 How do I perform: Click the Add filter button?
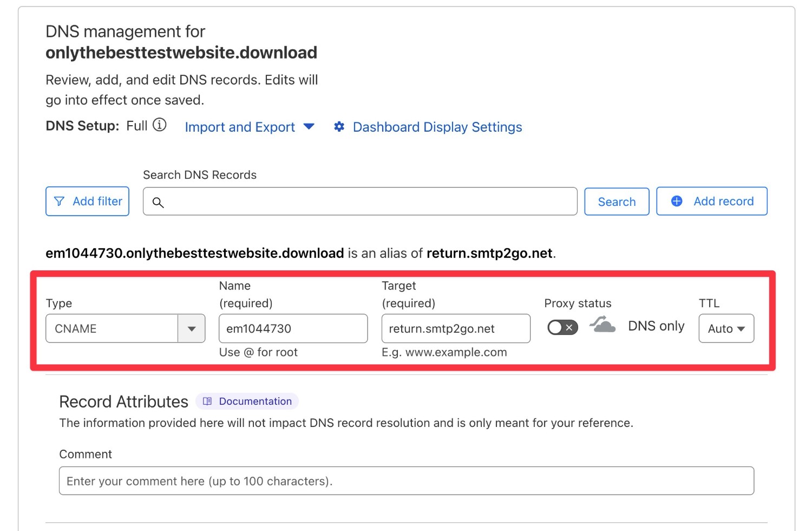(87, 202)
